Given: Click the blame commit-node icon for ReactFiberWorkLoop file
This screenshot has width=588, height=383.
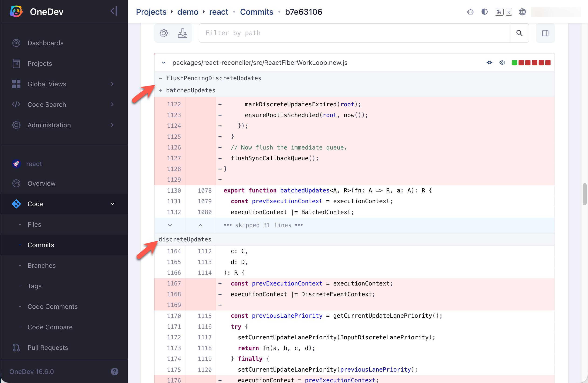Looking at the screenshot, I should coord(489,63).
